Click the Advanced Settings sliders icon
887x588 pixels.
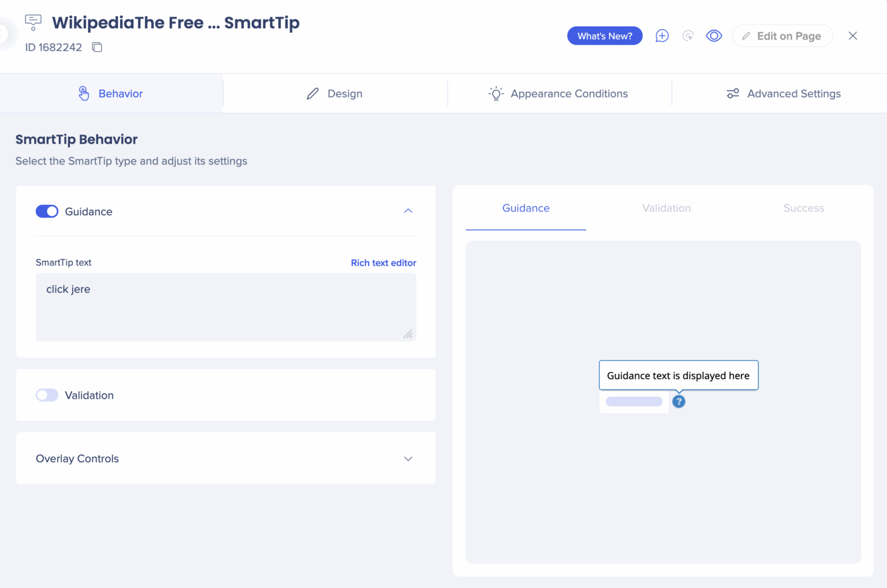733,93
